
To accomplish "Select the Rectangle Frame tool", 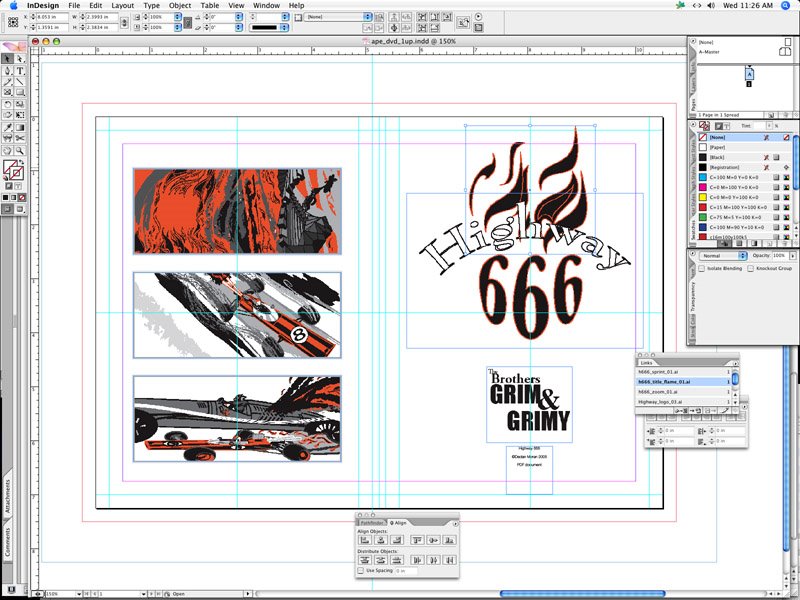I will [7, 92].
